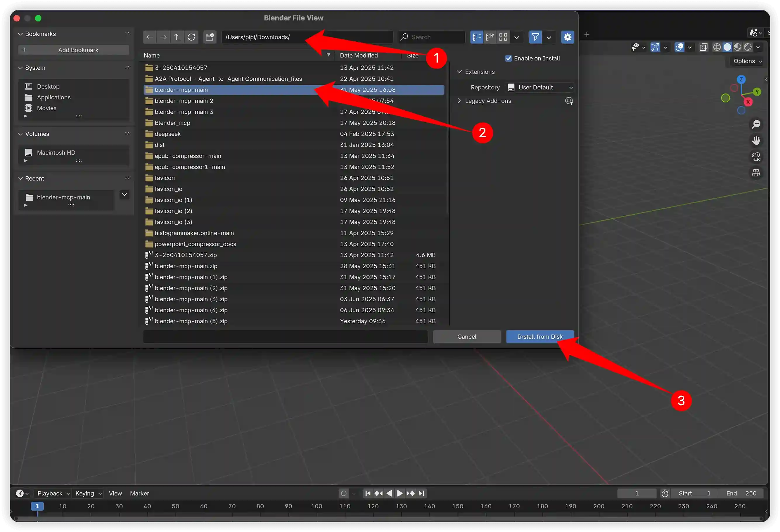Image resolution: width=780 pixels, height=532 pixels.
Task: Open the Recent list options arrow
Action: coord(124,195)
